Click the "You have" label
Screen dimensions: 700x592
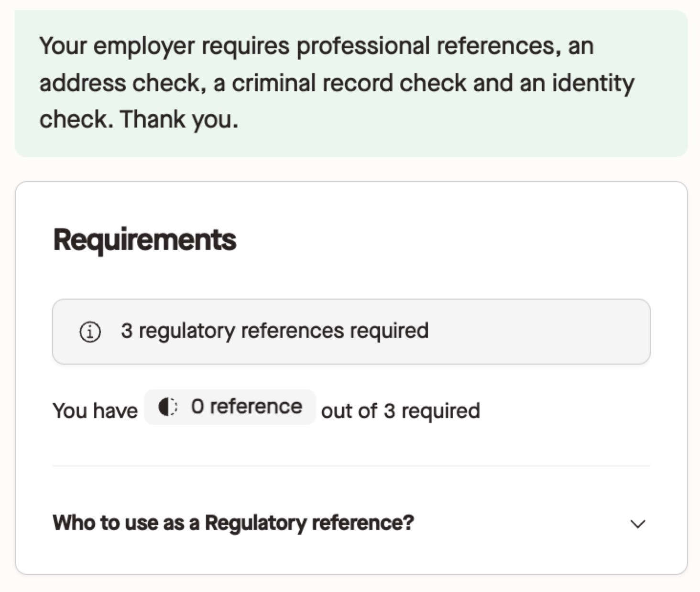tap(95, 411)
